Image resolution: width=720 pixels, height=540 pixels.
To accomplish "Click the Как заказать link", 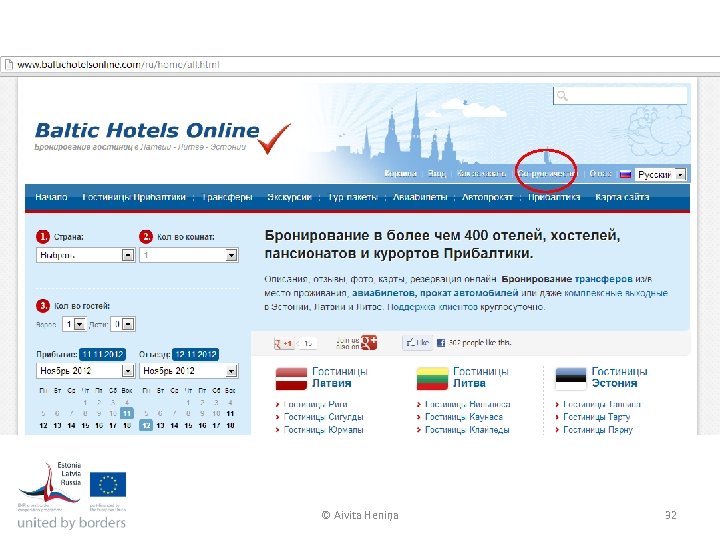I will [x=481, y=174].
